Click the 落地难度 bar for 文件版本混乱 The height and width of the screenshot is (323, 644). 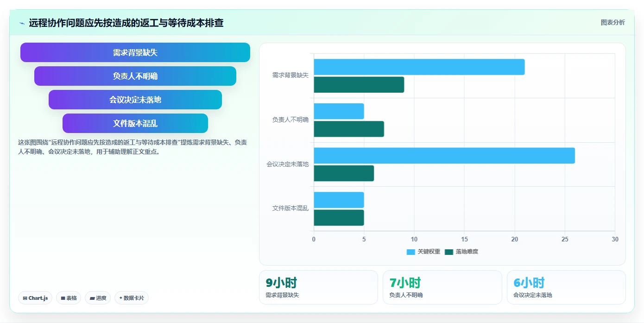pyautogui.click(x=339, y=218)
